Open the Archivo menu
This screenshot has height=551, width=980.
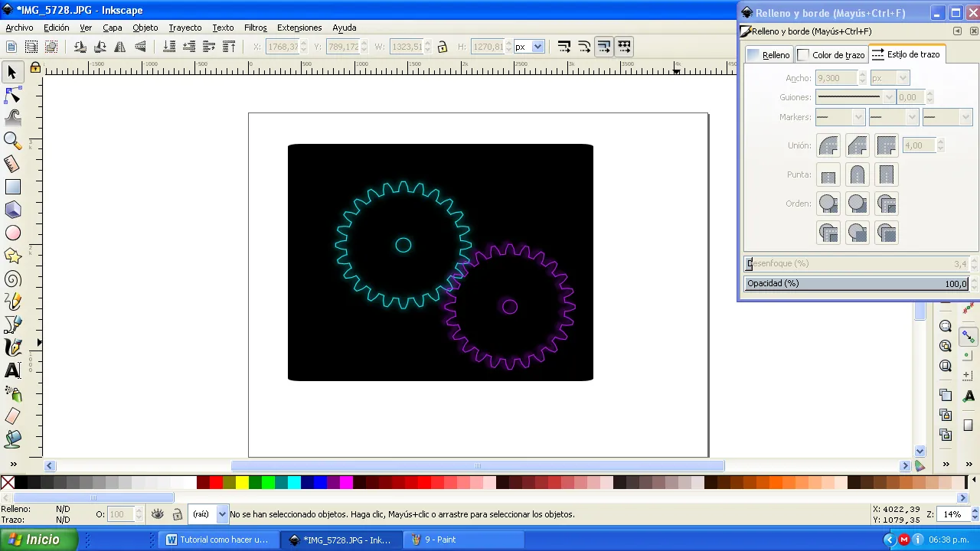(x=19, y=28)
